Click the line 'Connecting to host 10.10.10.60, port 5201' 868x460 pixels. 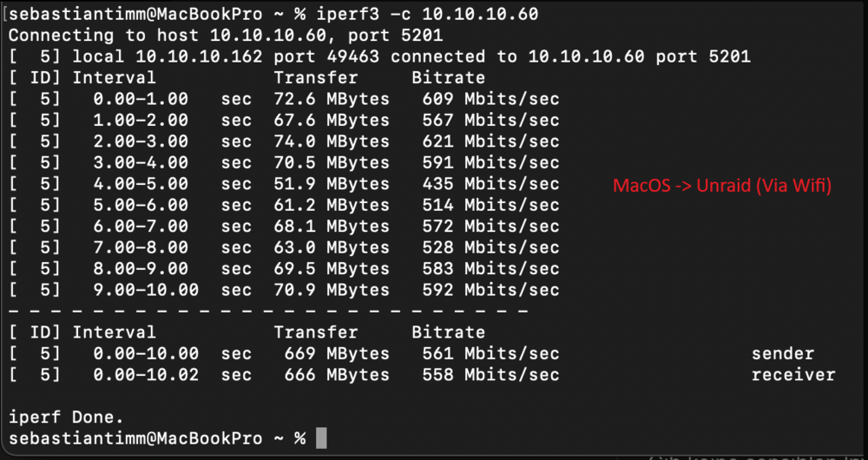(226, 36)
